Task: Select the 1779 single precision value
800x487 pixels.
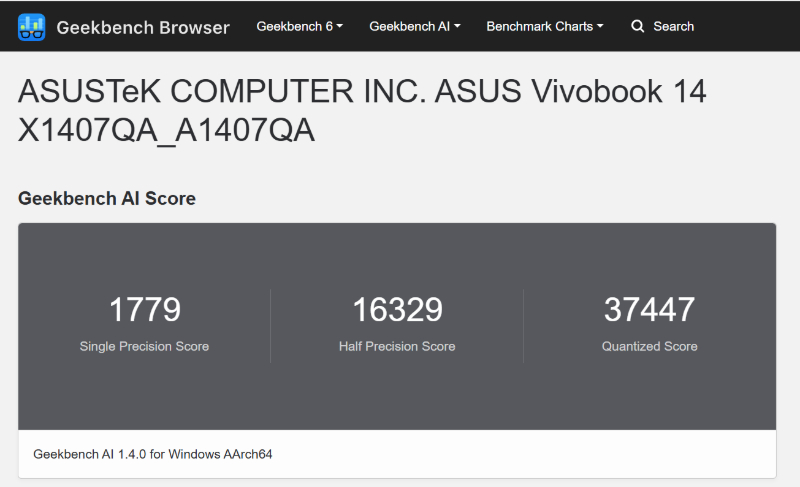Action: [x=144, y=310]
